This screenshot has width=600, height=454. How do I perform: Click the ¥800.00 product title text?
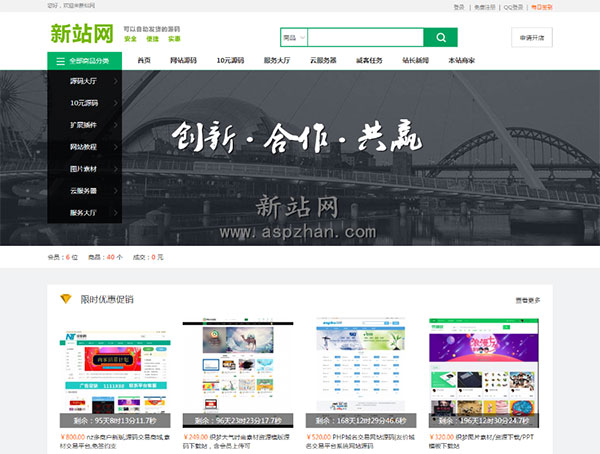[115, 441]
